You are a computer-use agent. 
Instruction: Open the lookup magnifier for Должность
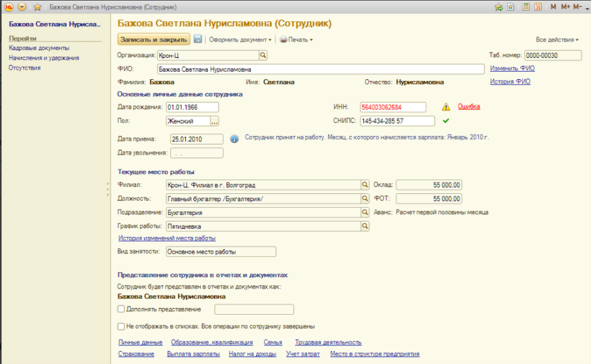click(x=364, y=198)
